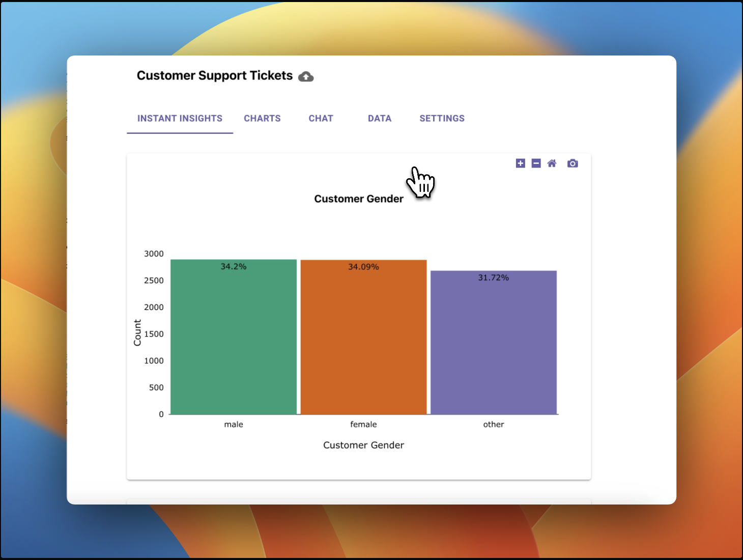This screenshot has width=743, height=560.
Task: Open the Chat tab
Action: click(x=321, y=119)
